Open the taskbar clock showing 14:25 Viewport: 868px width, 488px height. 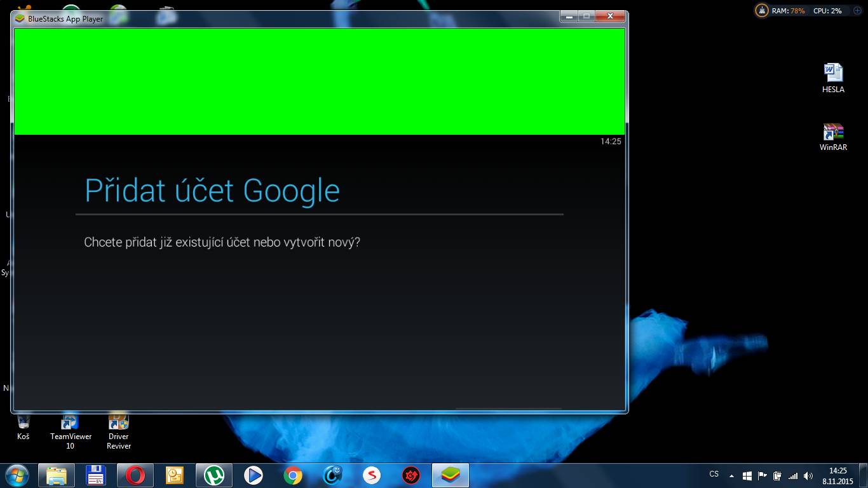click(838, 476)
